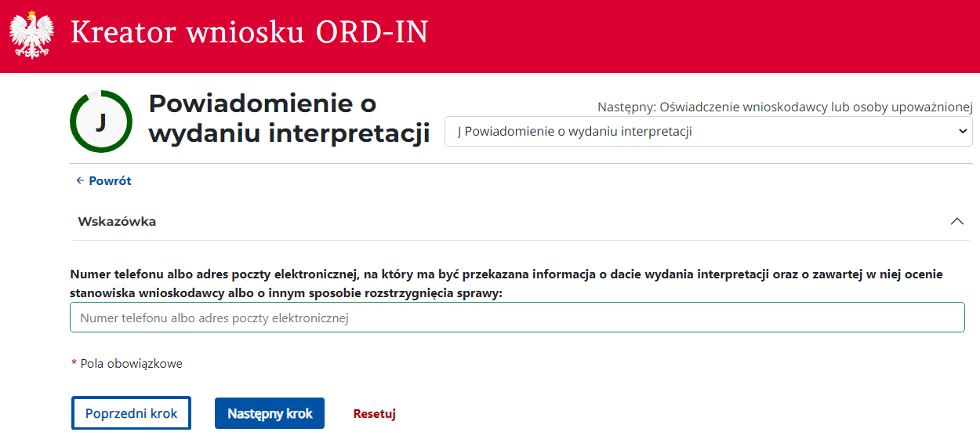Toggle the Wskazówka hint section label

pyautogui.click(x=117, y=222)
